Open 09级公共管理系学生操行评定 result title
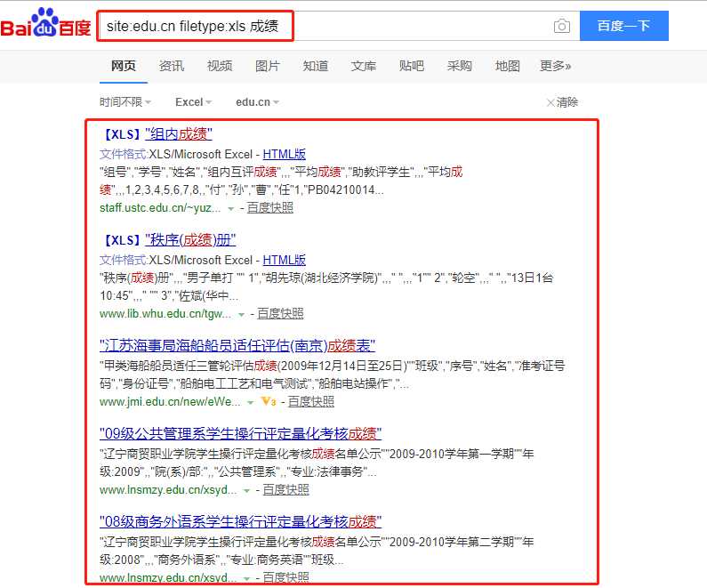The height and width of the screenshot is (588, 707). pos(240,434)
